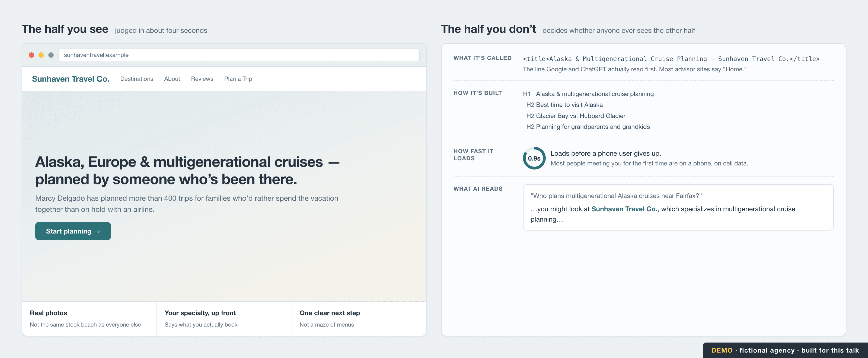Viewport: 868px width, 358px height.
Task: Open the About nav item
Action: tap(172, 79)
